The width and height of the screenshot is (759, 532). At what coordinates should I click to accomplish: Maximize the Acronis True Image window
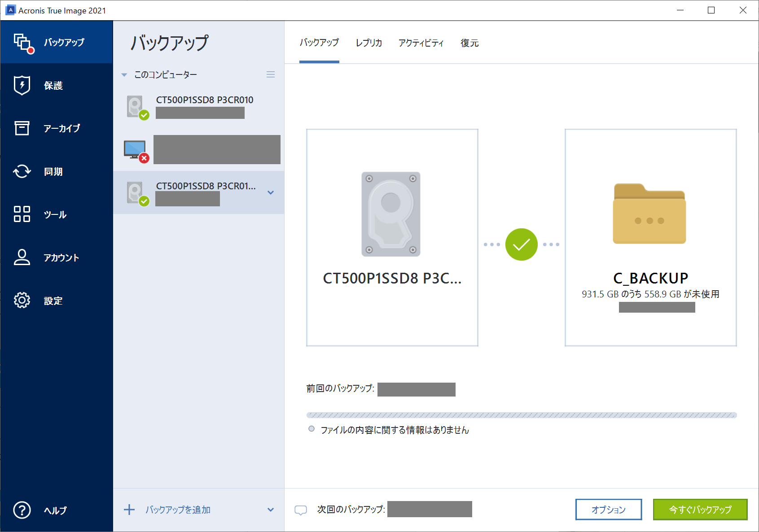point(711,10)
